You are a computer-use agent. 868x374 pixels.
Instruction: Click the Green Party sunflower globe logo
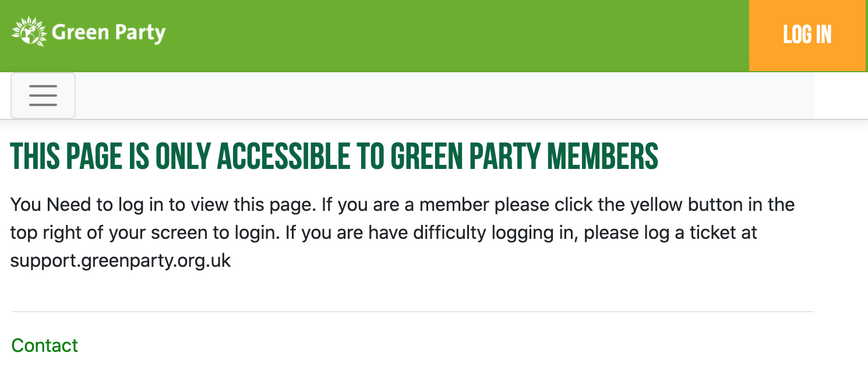(30, 32)
